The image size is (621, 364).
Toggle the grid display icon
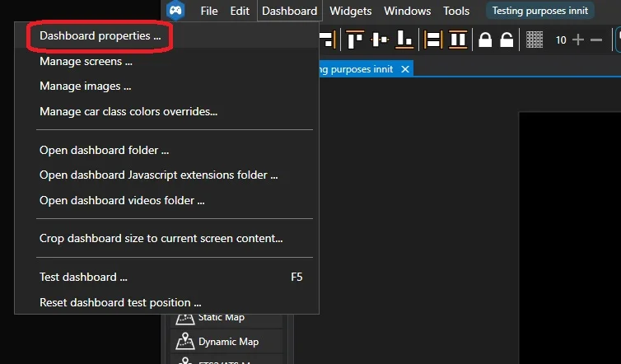pyautogui.click(x=535, y=40)
